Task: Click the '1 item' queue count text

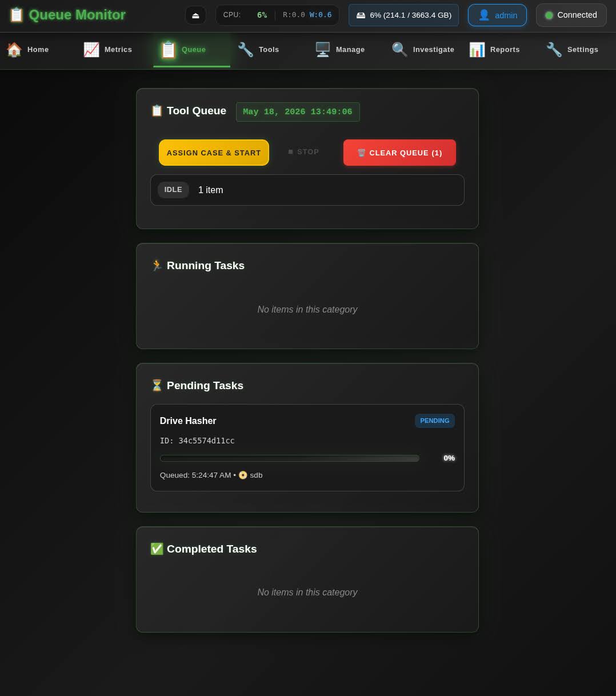Action: [211, 190]
